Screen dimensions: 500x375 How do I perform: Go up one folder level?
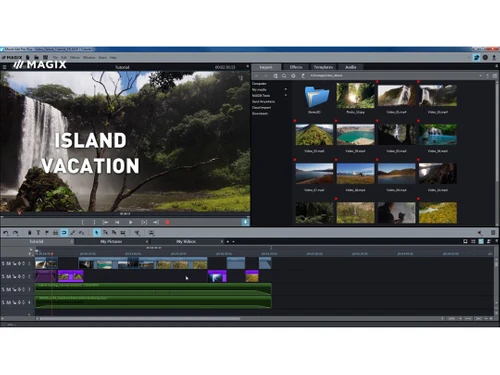pyautogui.click(x=303, y=76)
